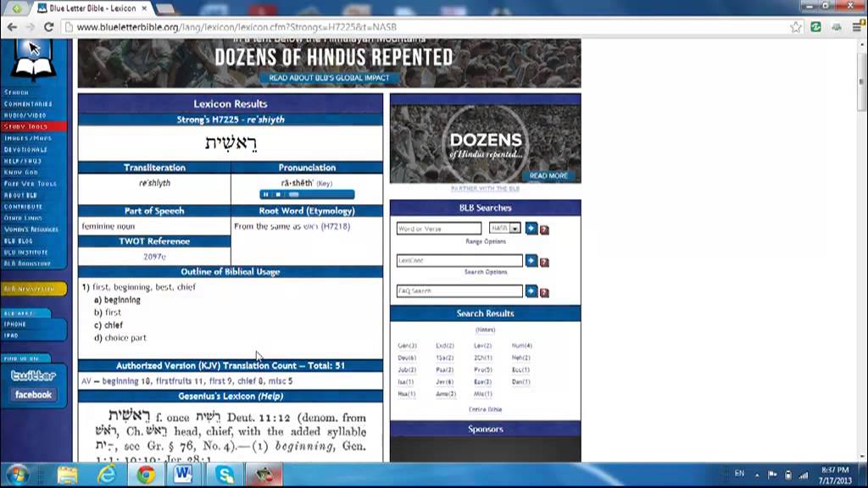Image resolution: width=868 pixels, height=488 pixels.
Task: Open Microsoft Word from taskbar
Action: click(183, 474)
